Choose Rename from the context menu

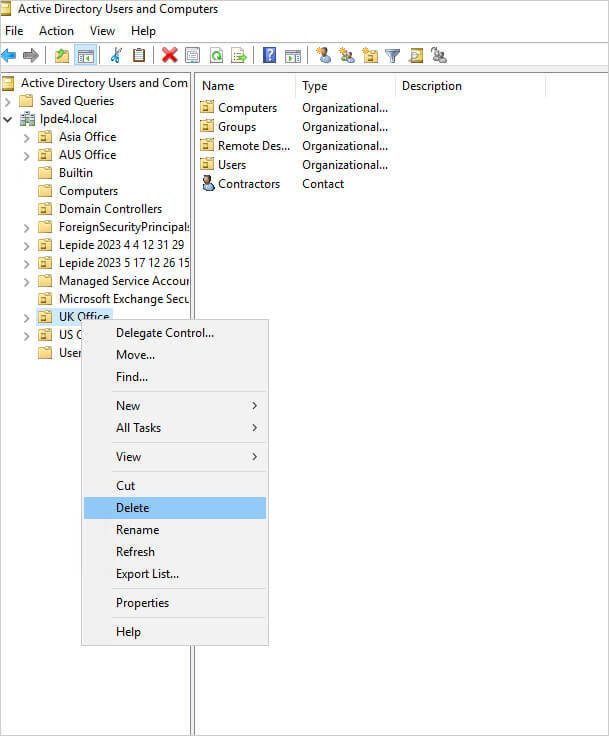pos(175,530)
